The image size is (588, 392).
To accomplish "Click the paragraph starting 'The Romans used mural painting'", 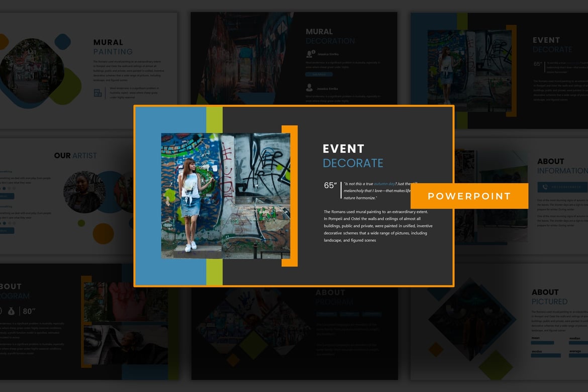I will click(x=378, y=226).
